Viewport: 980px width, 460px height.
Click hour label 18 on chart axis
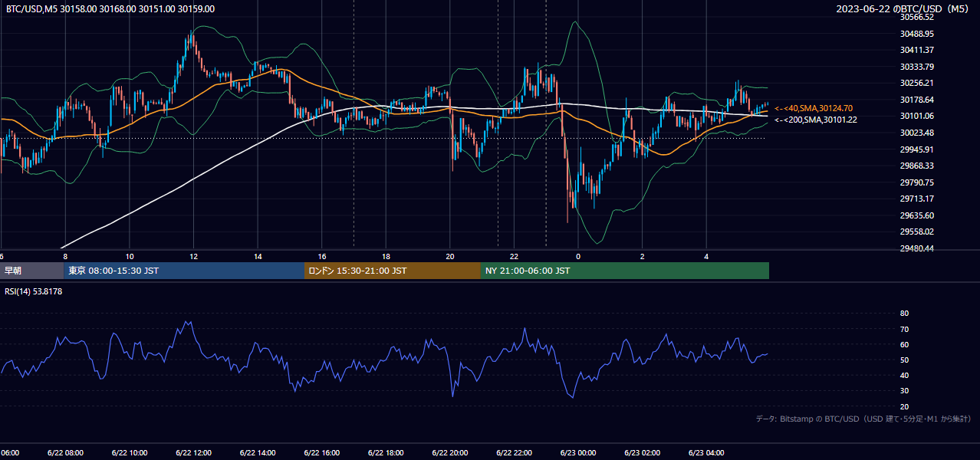point(386,257)
